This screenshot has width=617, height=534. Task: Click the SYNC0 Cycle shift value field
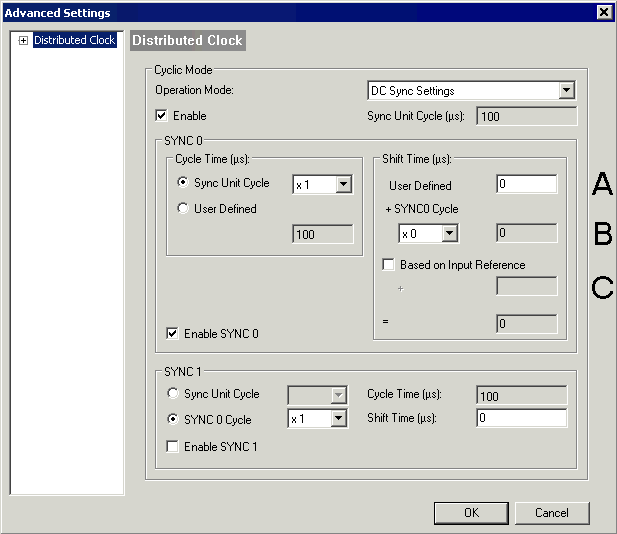(x=526, y=233)
